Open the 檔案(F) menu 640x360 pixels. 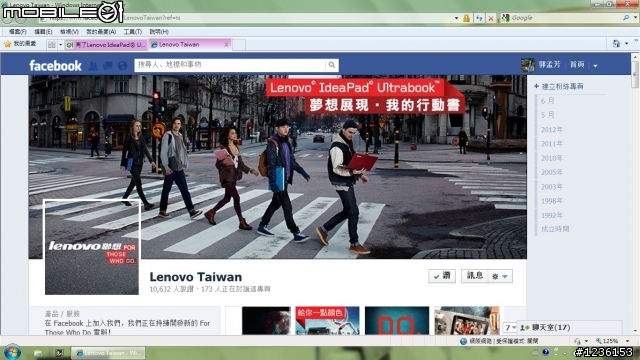pos(18,31)
